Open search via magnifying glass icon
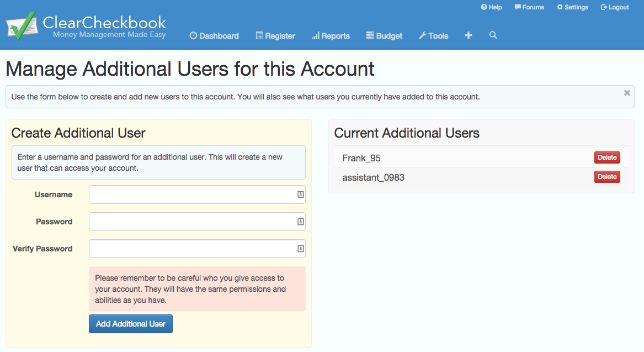 pyautogui.click(x=493, y=35)
